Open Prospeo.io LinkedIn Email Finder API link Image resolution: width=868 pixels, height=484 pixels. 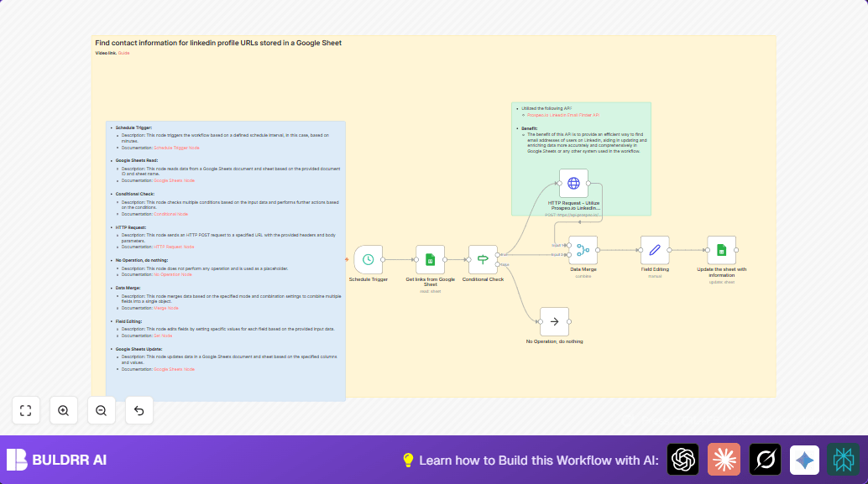pyautogui.click(x=563, y=115)
